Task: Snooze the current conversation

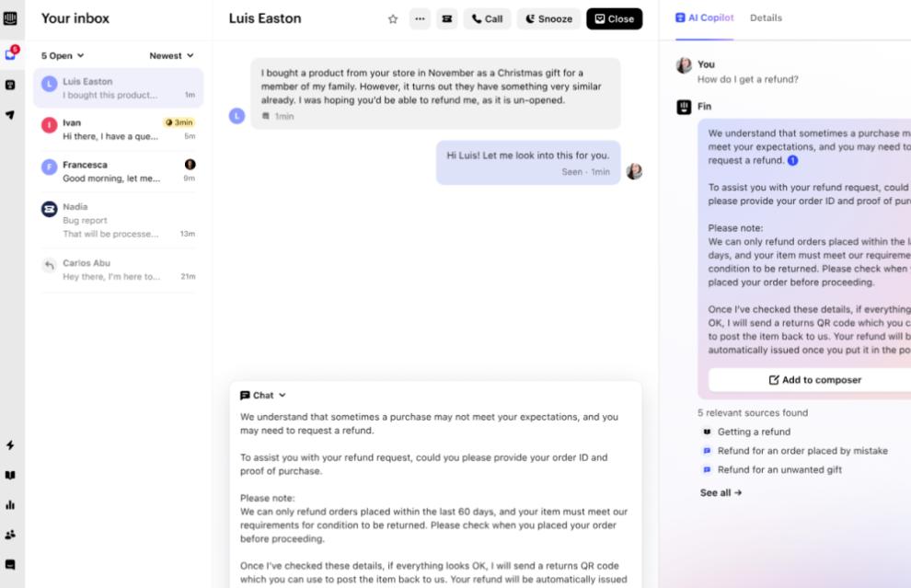Action: coord(548,17)
